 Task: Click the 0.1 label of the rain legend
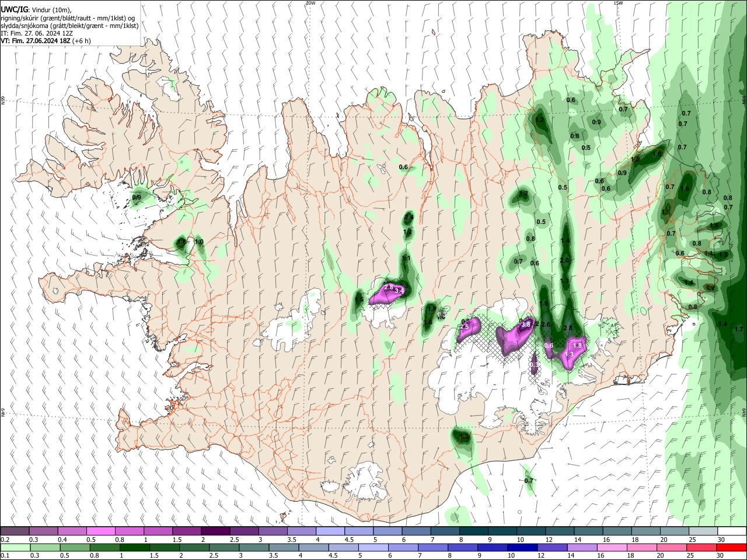coord(5,556)
